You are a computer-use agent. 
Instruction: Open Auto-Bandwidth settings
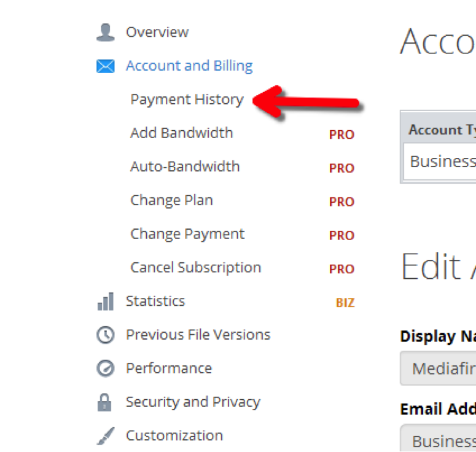185,167
